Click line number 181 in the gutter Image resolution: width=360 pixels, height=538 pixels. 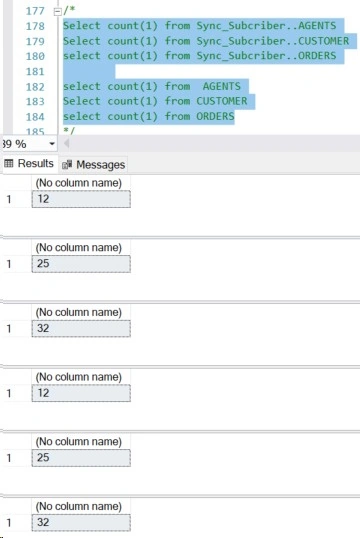[35, 72]
